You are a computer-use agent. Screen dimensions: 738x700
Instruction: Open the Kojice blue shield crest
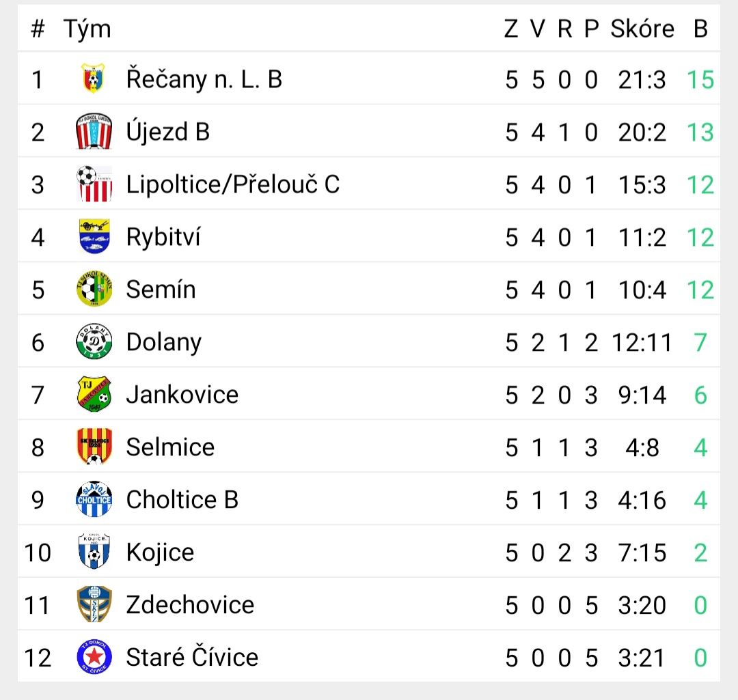(94, 551)
